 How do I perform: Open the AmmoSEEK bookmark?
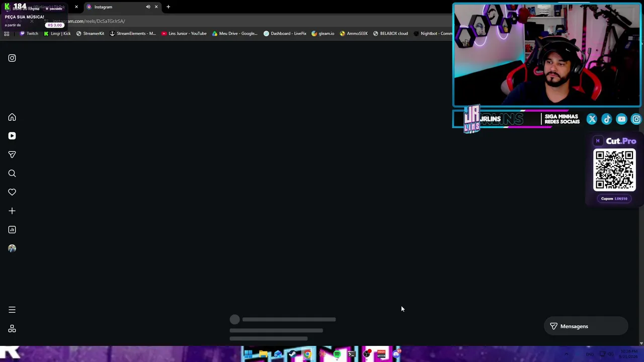[x=354, y=34]
